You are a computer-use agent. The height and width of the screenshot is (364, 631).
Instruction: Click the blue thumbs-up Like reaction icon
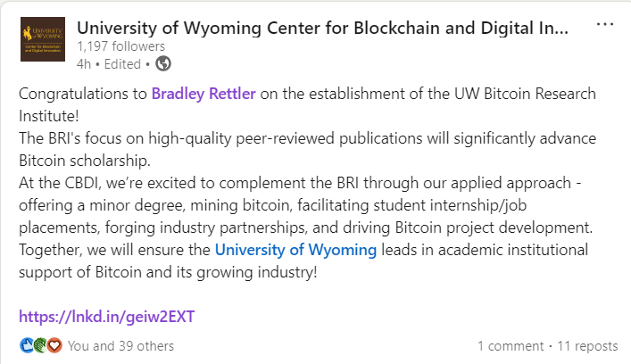pyautogui.click(x=25, y=345)
